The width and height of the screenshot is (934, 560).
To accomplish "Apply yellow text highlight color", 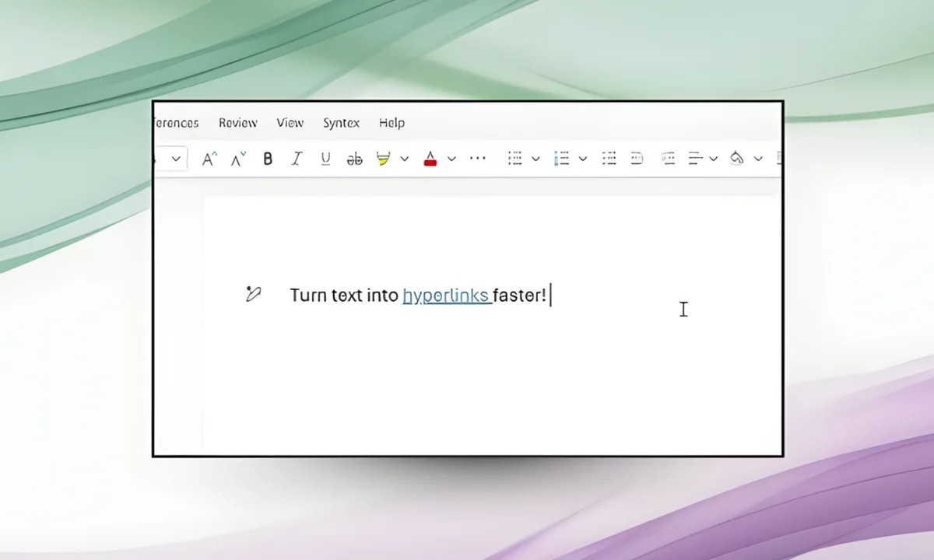I will [x=383, y=159].
